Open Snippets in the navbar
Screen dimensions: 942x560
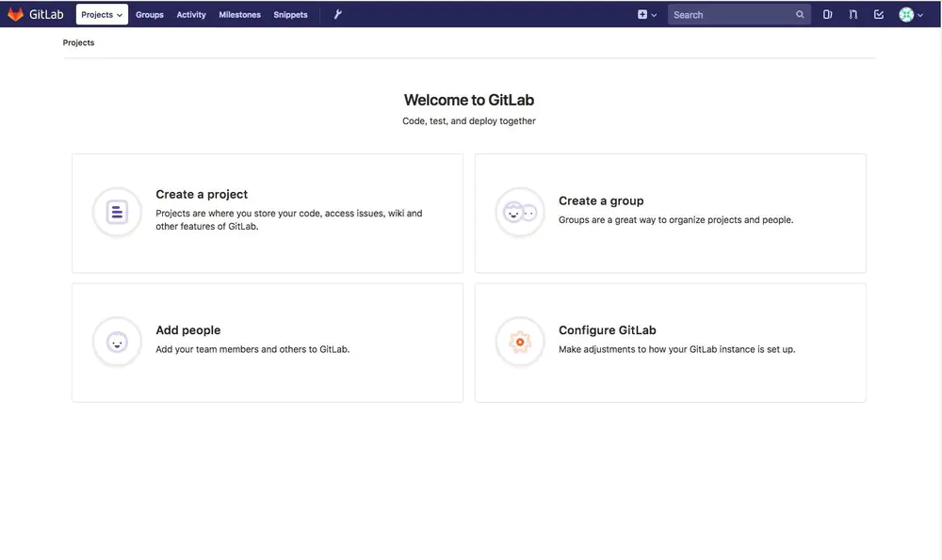[x=290, y=14]
